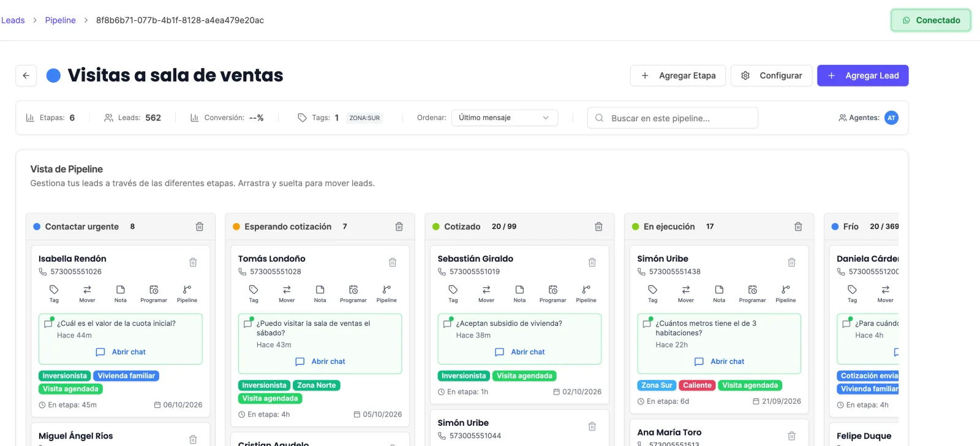Open chat on Sebastián Giraldo card
Screen dimensions: 980x446
pyautogui.click(x=519, y=352)
